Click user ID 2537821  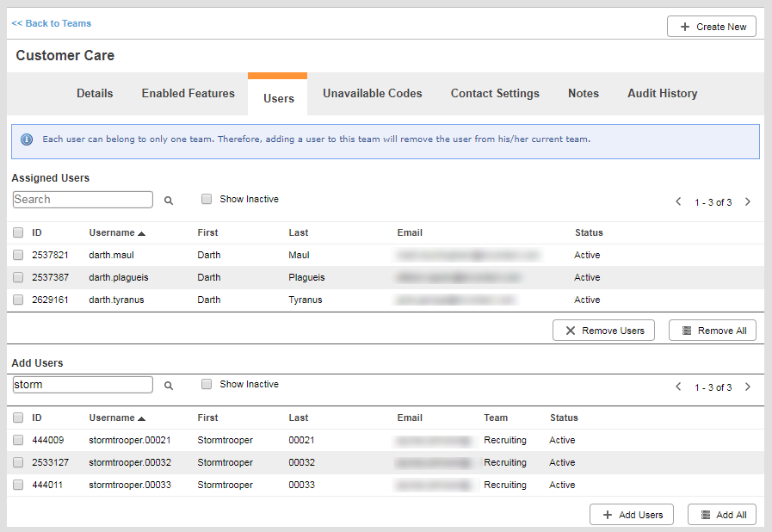point(50,255)
